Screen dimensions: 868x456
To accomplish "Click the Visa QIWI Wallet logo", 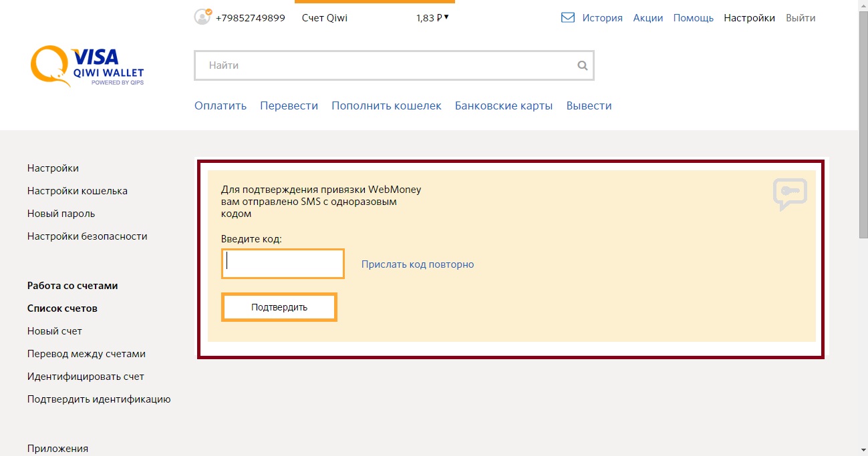I will pos(87,66).
